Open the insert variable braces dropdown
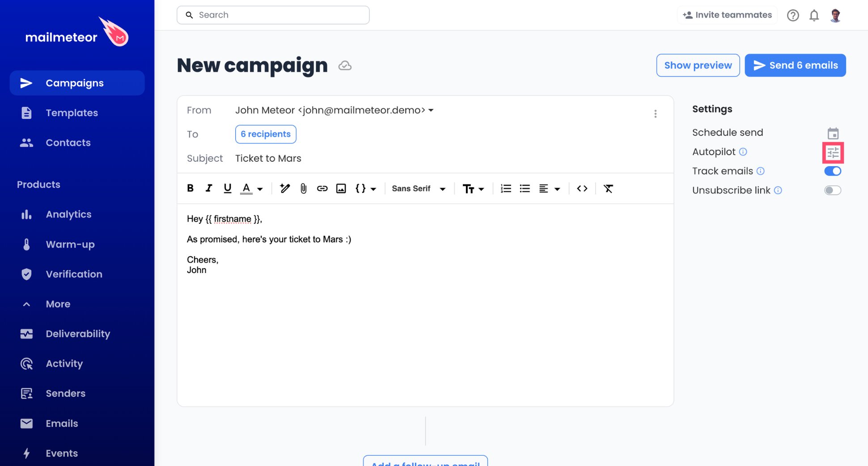The width and height of the screenshot is (868, 466). 366,189
